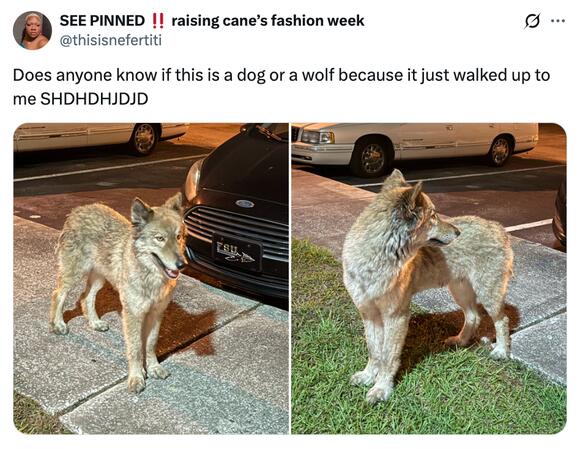Click the white sedan's headlight in right photo
The image size is (580, 449).
[318, 137]
